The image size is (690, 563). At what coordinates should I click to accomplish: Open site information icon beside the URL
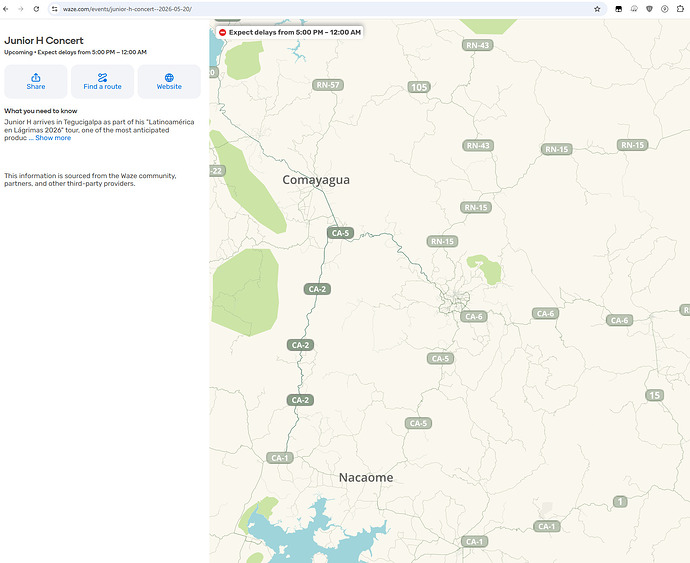[55, 9]
